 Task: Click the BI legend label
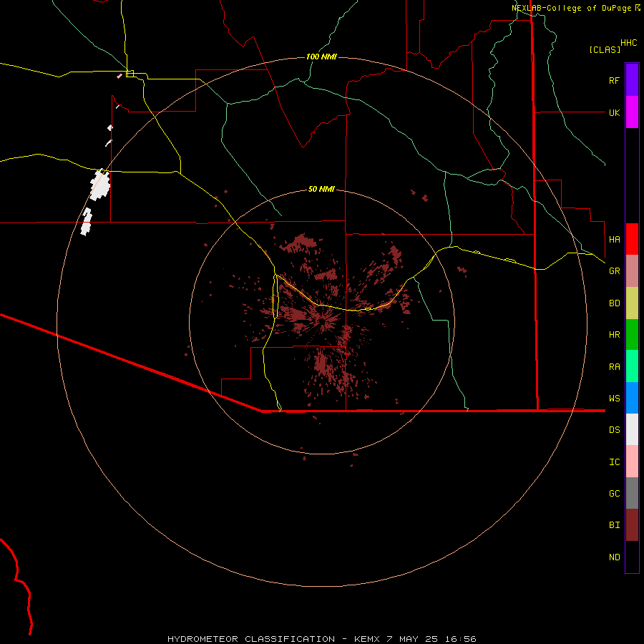tap(614, 525)
